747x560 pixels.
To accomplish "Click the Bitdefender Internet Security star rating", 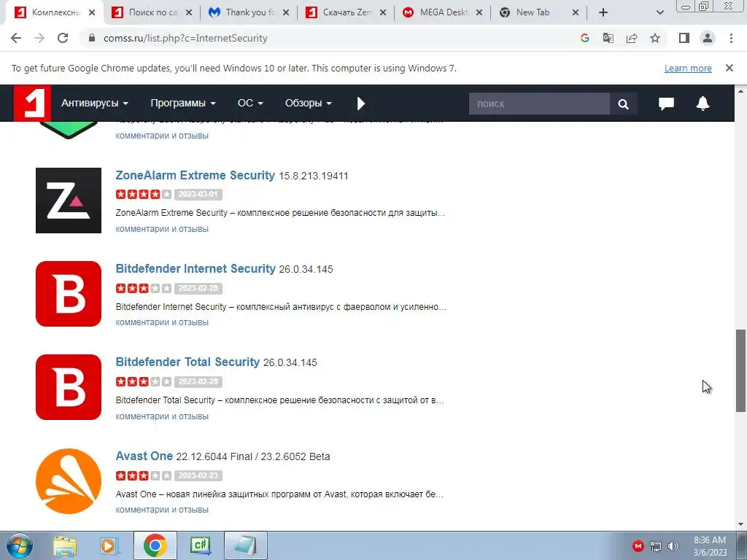I will [144, 288].
